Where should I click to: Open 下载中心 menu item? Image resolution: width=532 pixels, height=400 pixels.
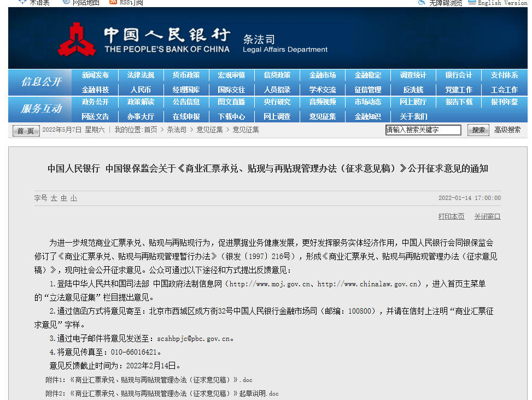(231, 116)
